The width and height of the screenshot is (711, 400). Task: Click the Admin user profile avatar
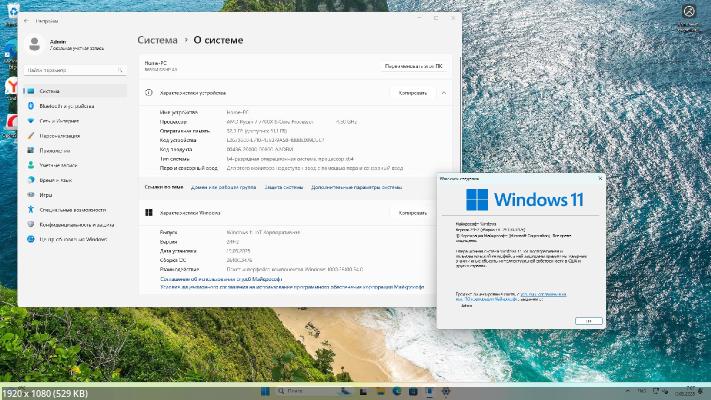[x=34, y=44]
